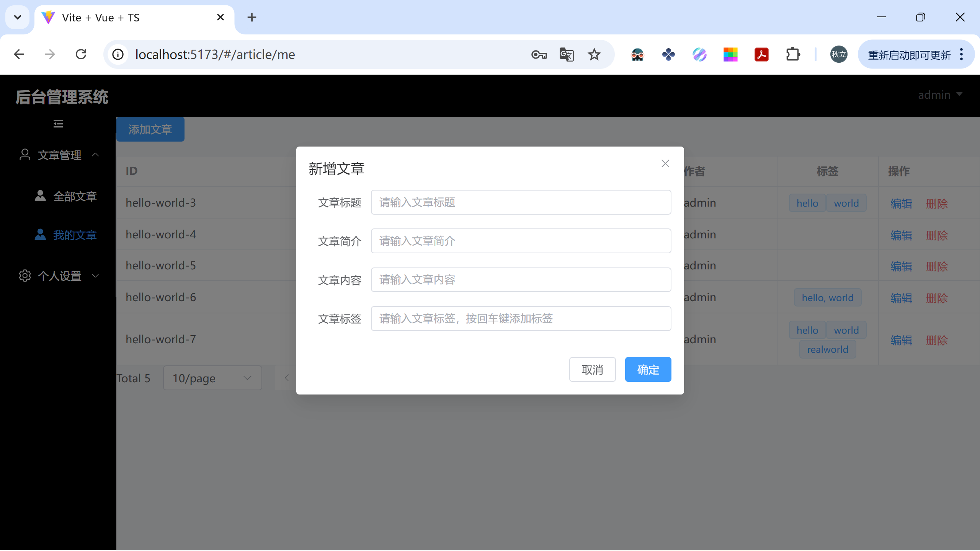This screenshot has width=980, height=551.
Task: Focus the 文章标题 input field
Action: click(521, 202)
